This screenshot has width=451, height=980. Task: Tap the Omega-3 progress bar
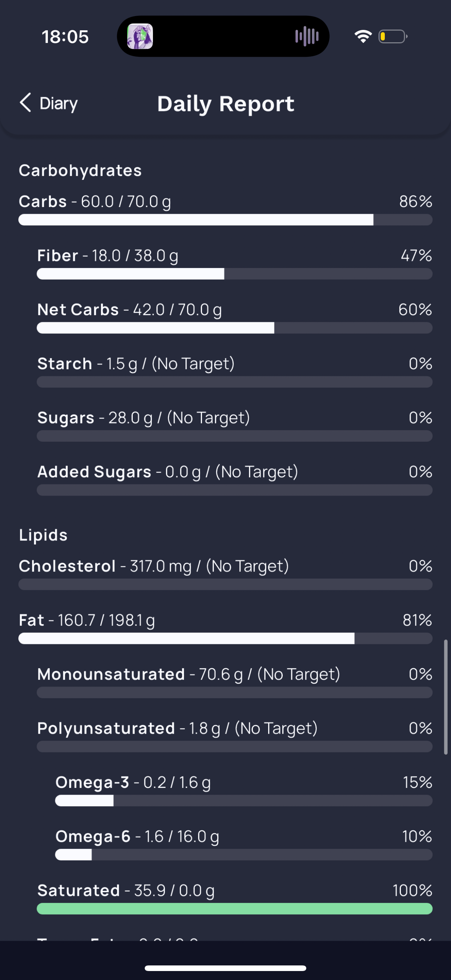click(243, 801)
